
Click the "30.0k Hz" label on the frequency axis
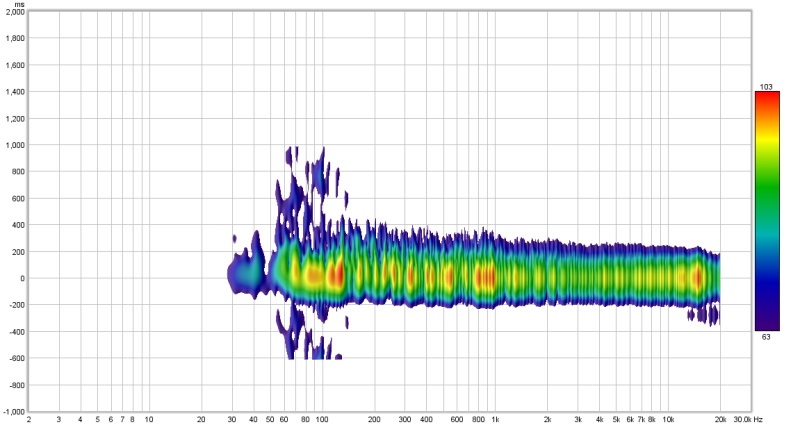coord(748,419)
